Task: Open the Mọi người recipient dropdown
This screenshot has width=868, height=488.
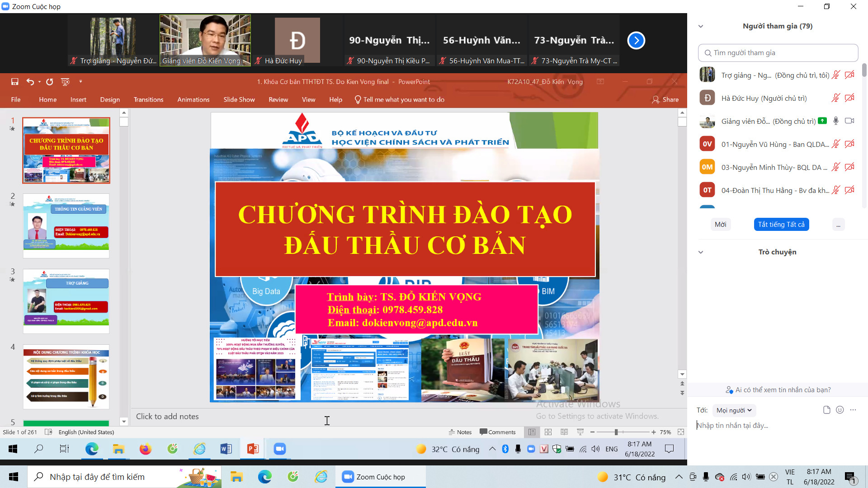Action: pos(734,410)
